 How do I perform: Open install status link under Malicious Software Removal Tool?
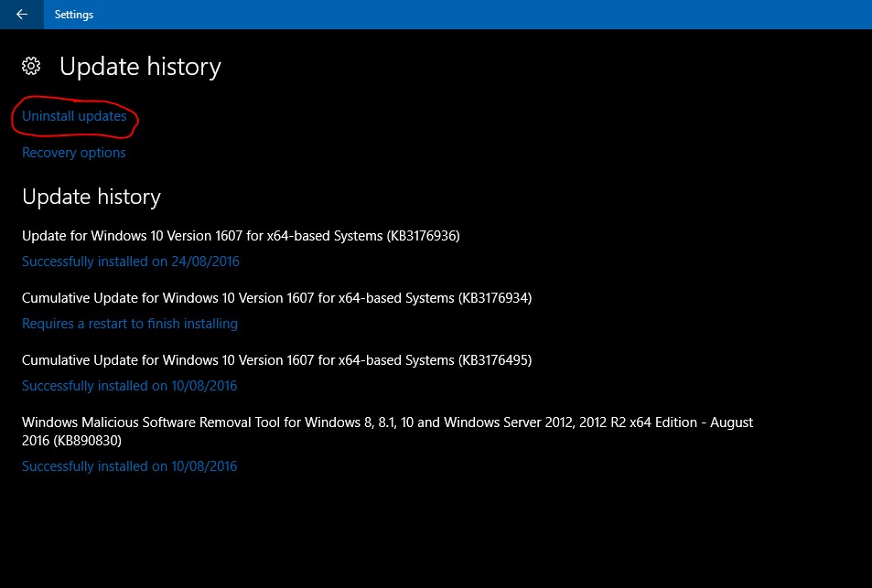pos(130,466)
